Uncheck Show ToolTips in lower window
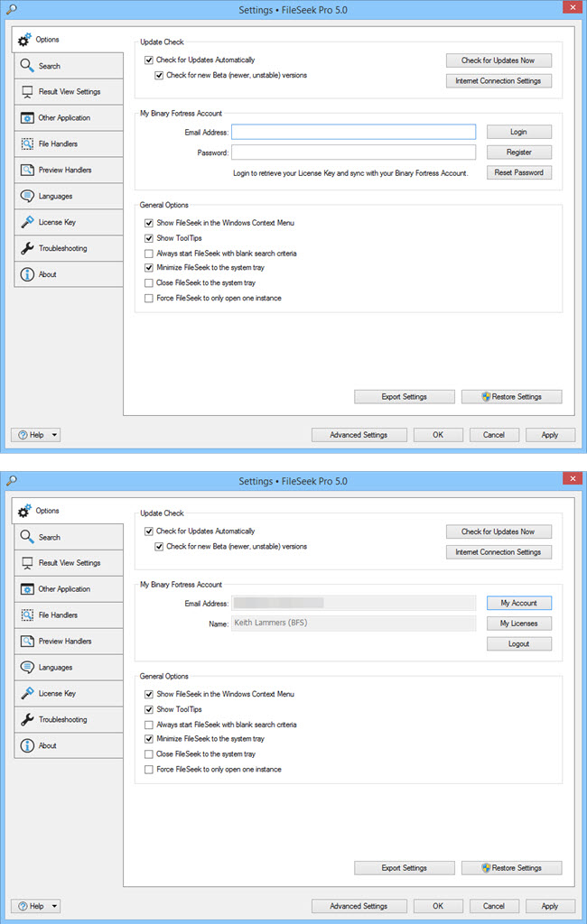587x924 pixels. [x=149, y=709]
